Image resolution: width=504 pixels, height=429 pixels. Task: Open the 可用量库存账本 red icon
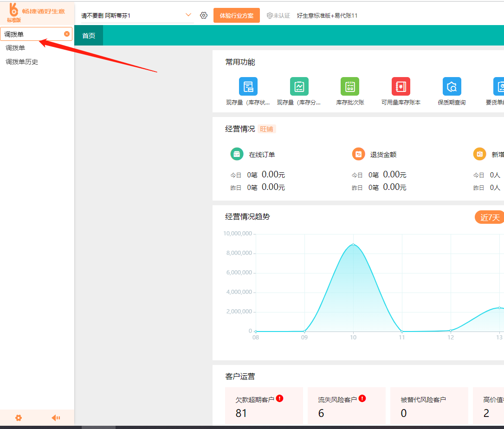pyautogui.click(x=401, y=87)
